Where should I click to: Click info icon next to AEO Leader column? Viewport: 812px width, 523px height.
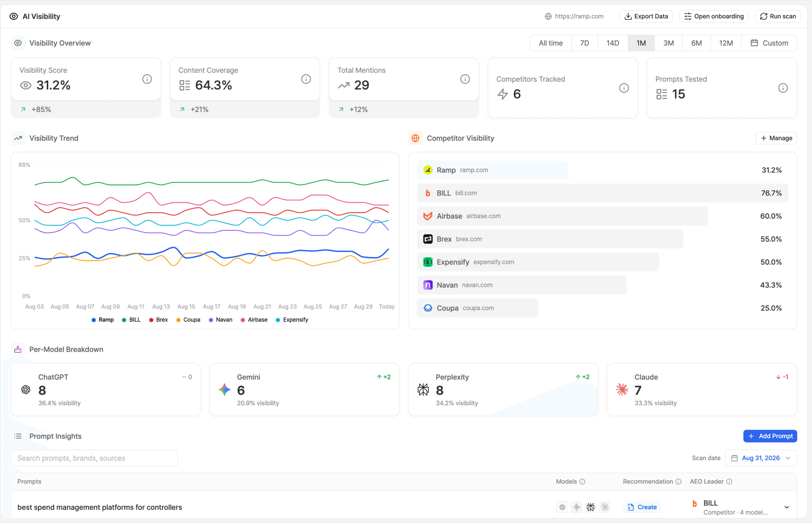[x=729, y=481]
